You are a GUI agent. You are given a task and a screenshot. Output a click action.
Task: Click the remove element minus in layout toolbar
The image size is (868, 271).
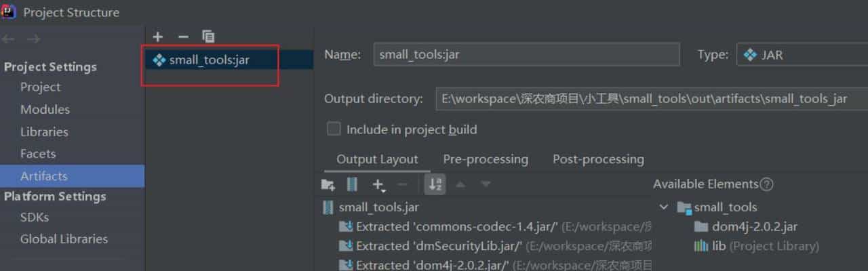(402, 184)
